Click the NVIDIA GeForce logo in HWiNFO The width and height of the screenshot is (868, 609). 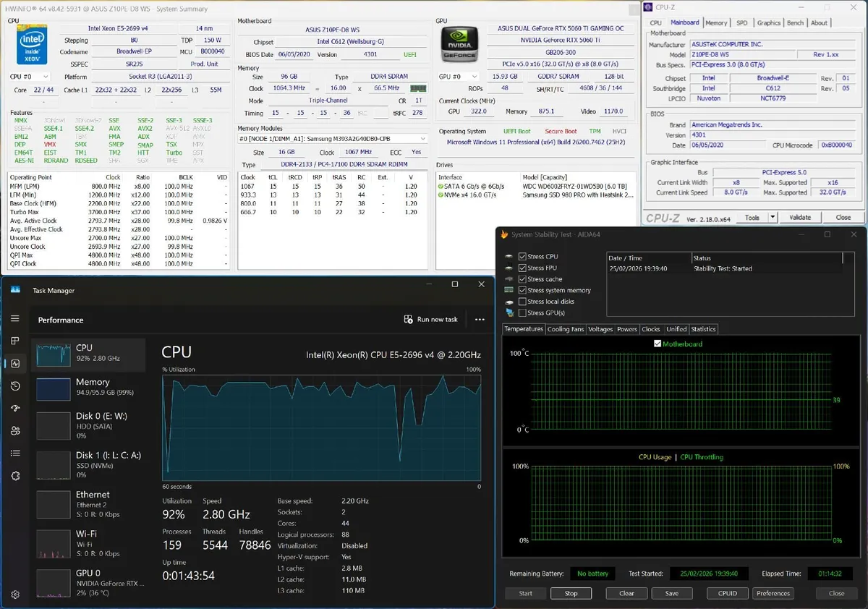[459, 43]
